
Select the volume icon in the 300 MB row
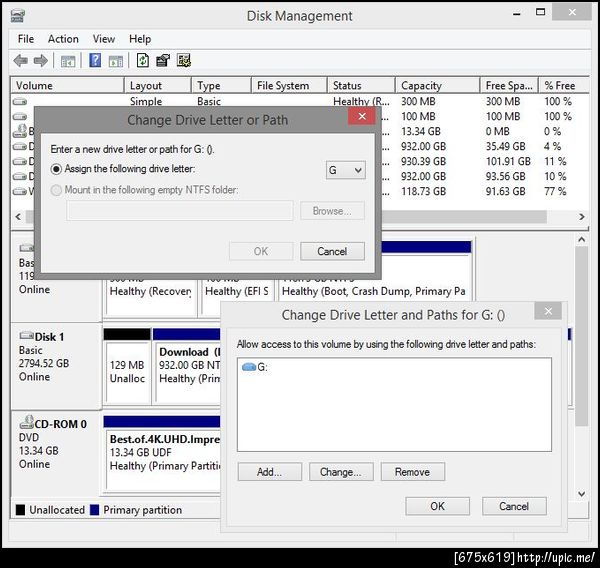(20, 101)
